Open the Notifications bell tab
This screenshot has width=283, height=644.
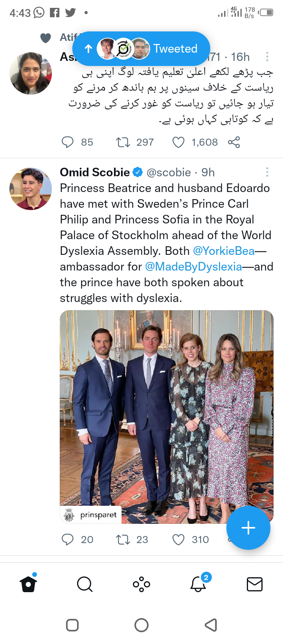[198, 584]
